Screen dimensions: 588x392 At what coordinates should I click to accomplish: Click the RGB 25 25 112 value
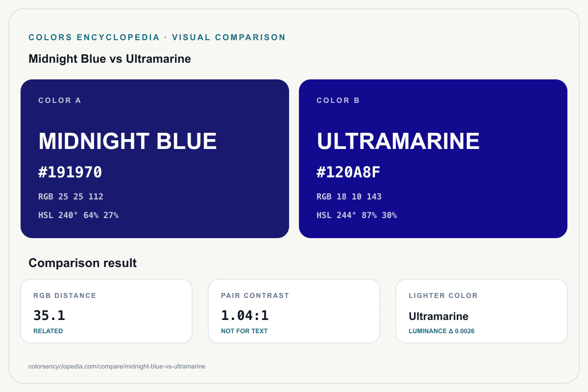[x=71, y=196]
